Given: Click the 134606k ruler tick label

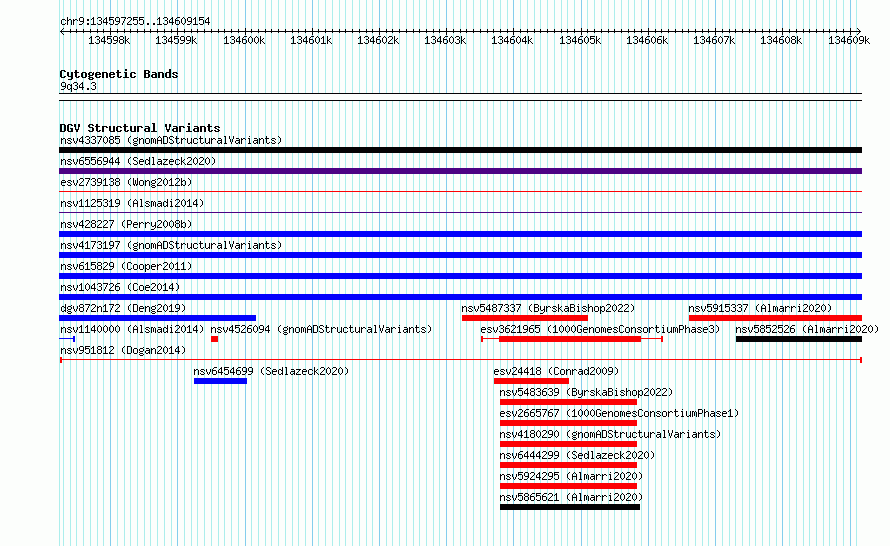Looking at the screenshot, I should coord(647,40).
